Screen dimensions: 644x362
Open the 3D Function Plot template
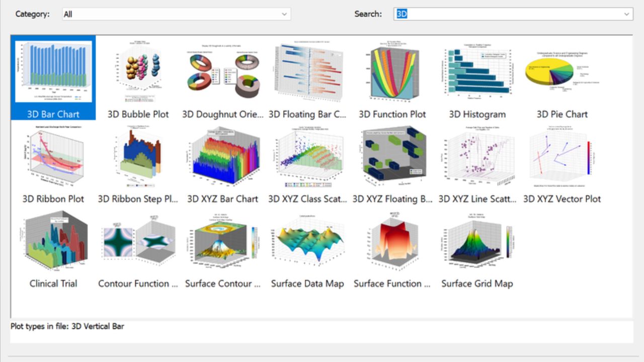(x=392, y=72)
